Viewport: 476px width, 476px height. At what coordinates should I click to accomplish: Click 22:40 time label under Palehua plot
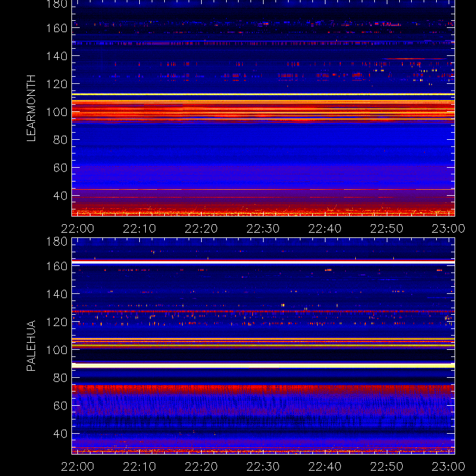pos(325,466)
